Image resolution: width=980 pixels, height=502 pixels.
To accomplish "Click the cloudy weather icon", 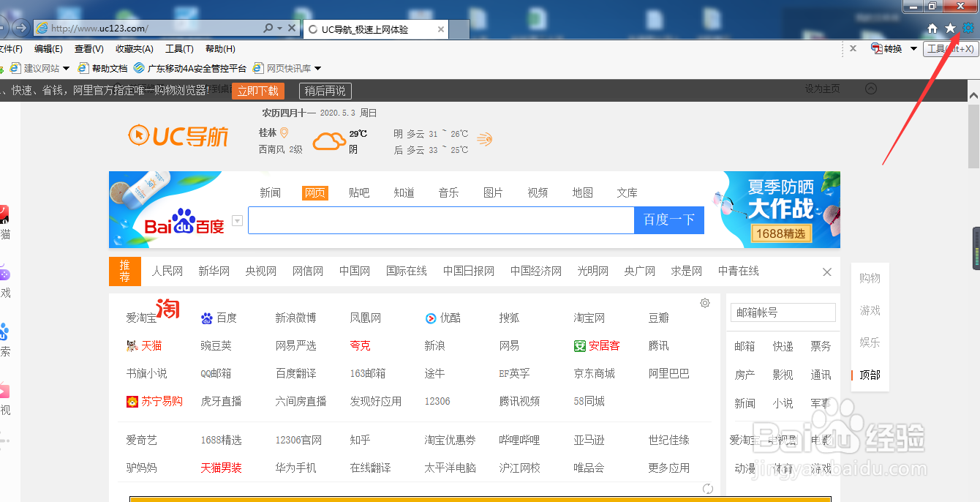I will point(329,141).
